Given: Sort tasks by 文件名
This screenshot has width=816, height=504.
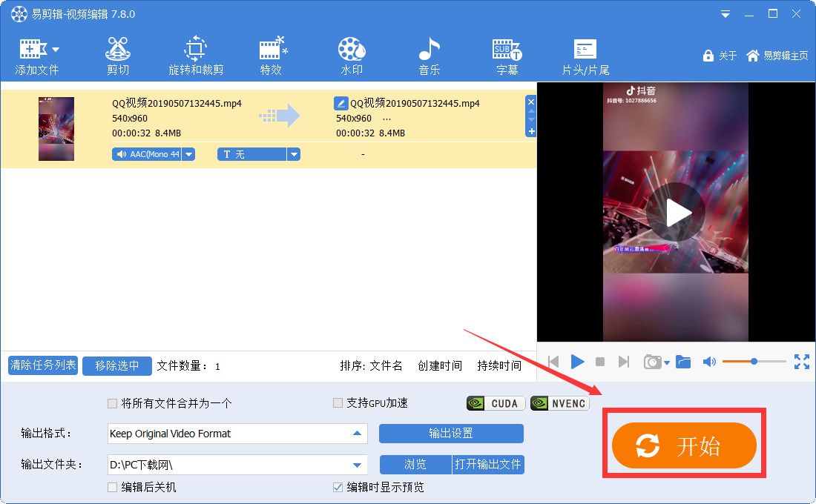Looking at the screenshot, I should pyautogui.click(x=386, y=365).
